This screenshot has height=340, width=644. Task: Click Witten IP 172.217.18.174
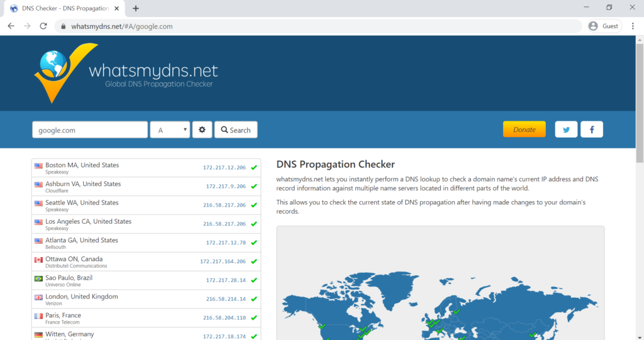tap(225, 336)
